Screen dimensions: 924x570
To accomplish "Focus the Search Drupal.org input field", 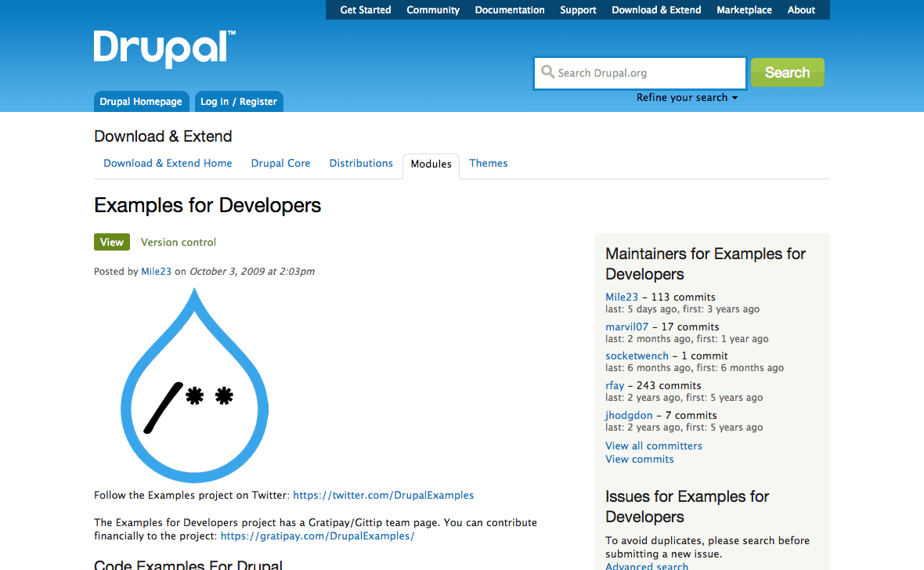I will (x=640, y=73).
